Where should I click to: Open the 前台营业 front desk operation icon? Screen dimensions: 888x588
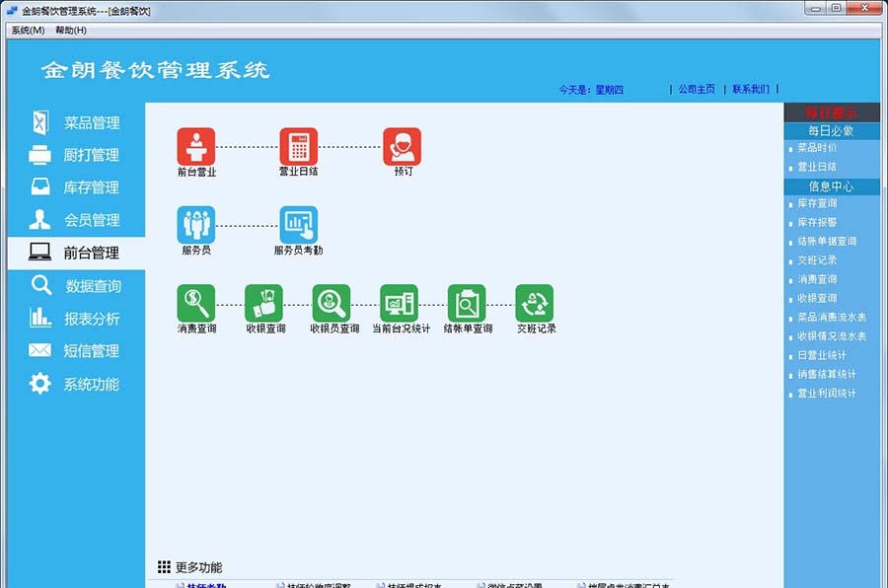pos(195,145)
